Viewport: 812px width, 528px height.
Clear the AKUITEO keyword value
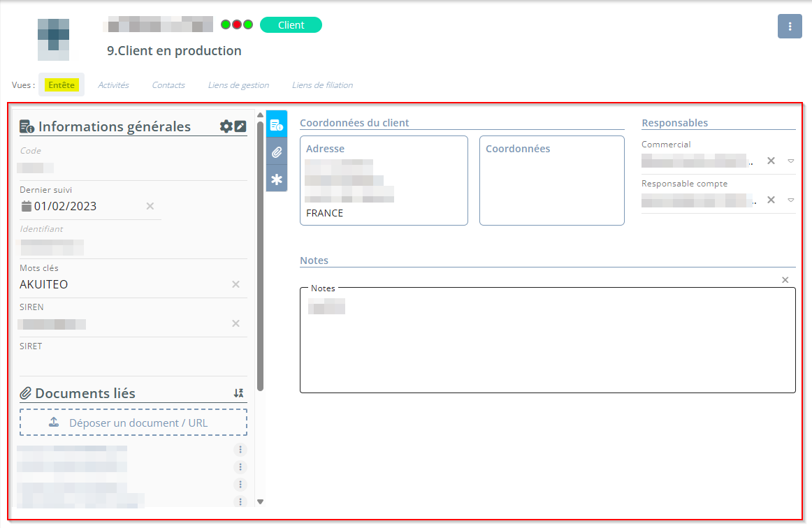tap(235, 284)
